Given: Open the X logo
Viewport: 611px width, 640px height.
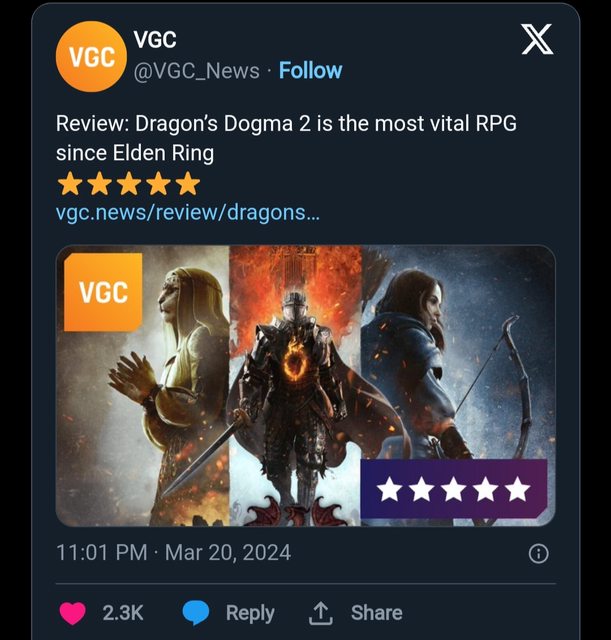Looking at the screenshot, I should [x=537, y=40].
